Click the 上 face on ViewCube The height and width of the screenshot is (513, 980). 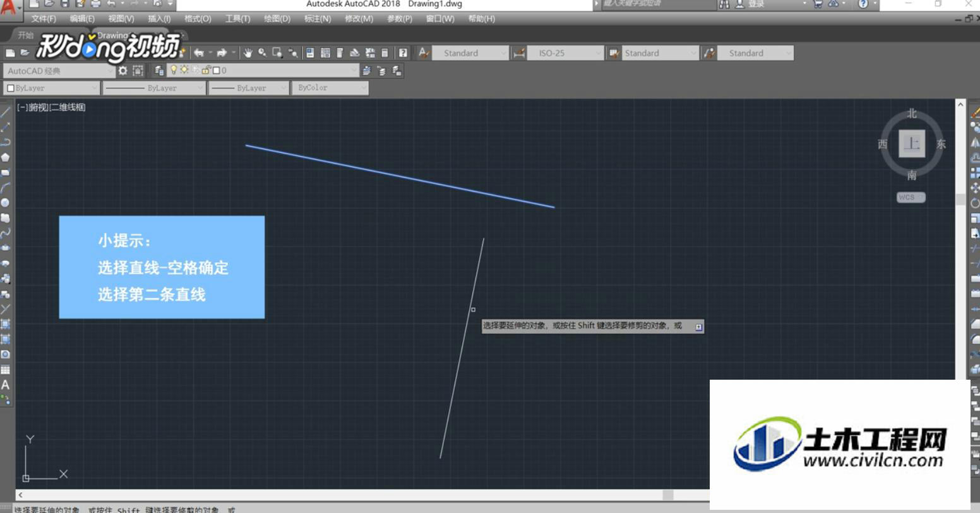click(x=912, y=143)
